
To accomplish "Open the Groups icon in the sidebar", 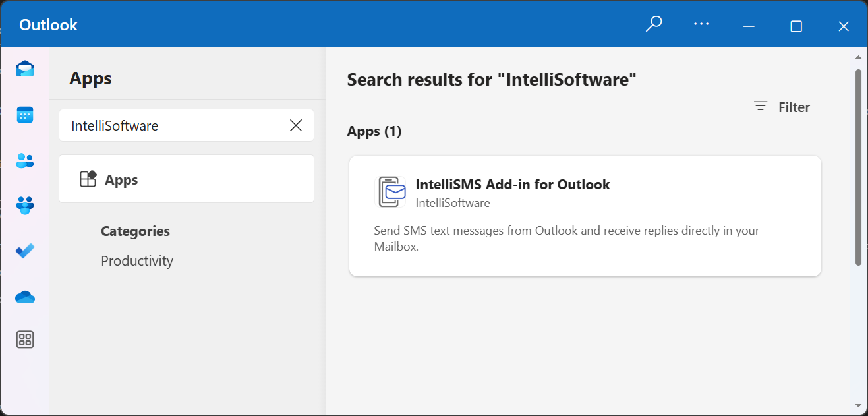I will 24,206.
